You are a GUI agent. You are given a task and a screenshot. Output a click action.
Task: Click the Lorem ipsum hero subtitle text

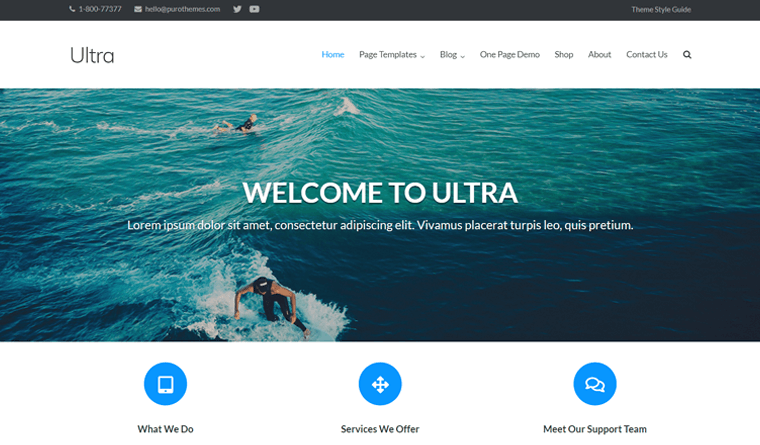coord(380,225)
